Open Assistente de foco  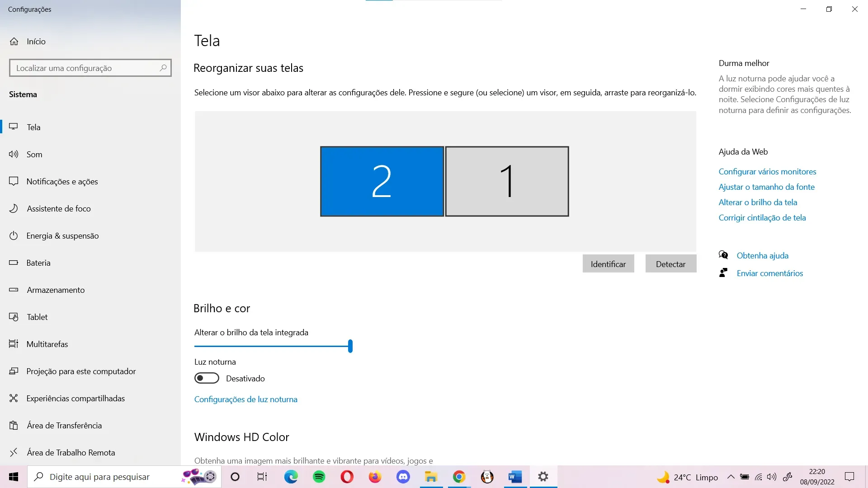[90, 208]
